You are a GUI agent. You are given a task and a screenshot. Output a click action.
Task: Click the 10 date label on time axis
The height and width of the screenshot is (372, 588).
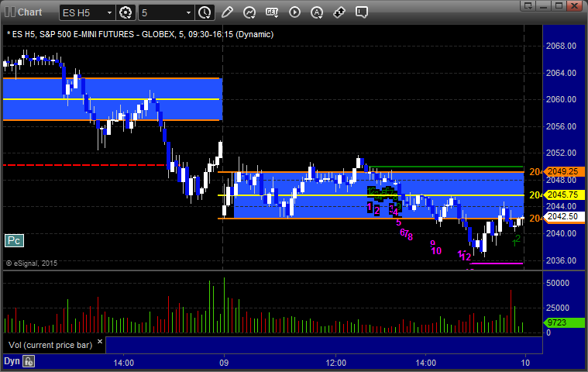tap(525, 363)
